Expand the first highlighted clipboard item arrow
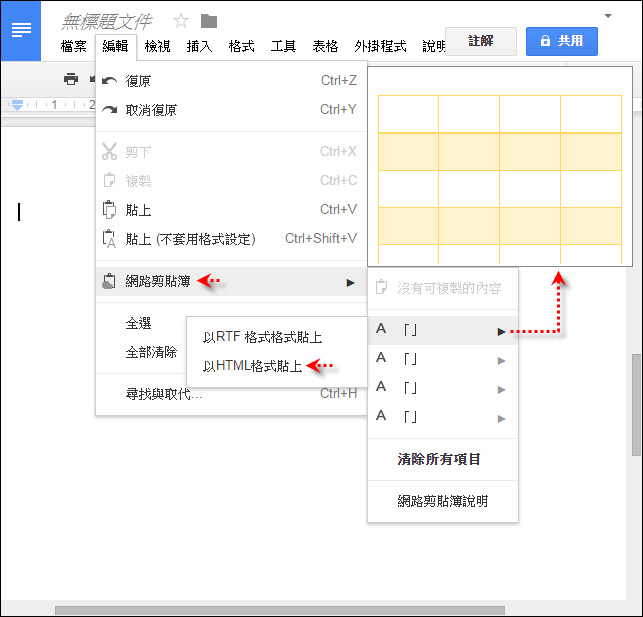 click(501, 331)
